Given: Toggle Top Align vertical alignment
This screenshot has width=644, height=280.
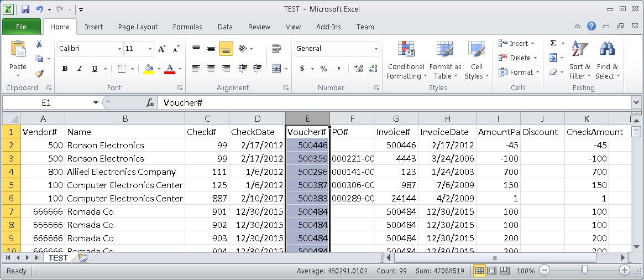Looking at the screenshot, I should 196,49.
